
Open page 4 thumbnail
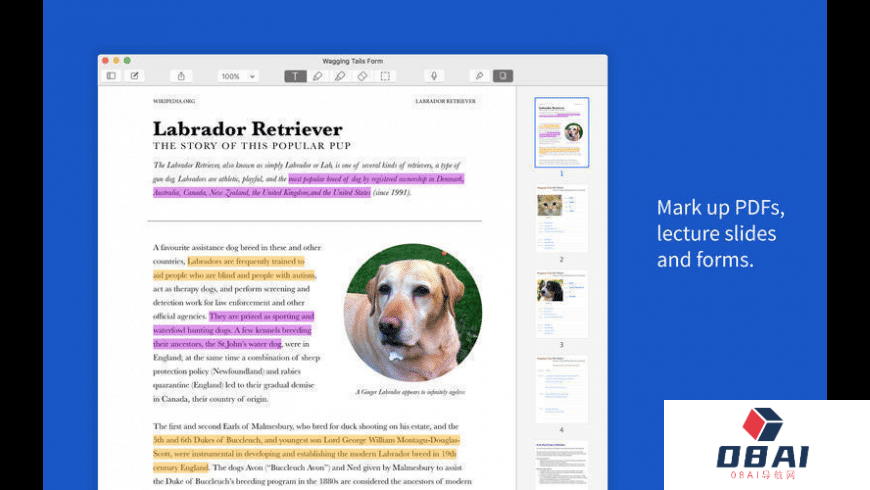pyautogui.click(x=562, y=390)
